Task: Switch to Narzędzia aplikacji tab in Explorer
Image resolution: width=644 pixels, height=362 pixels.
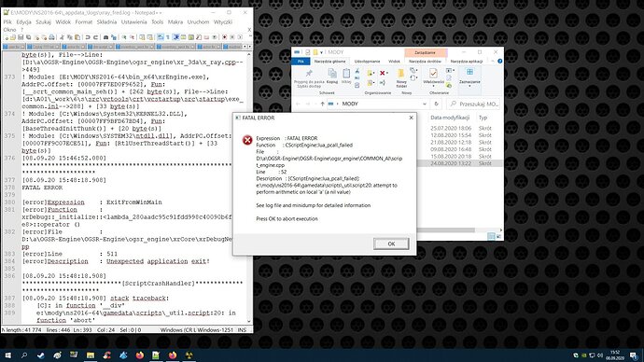Action: click(x=467, y=62)
